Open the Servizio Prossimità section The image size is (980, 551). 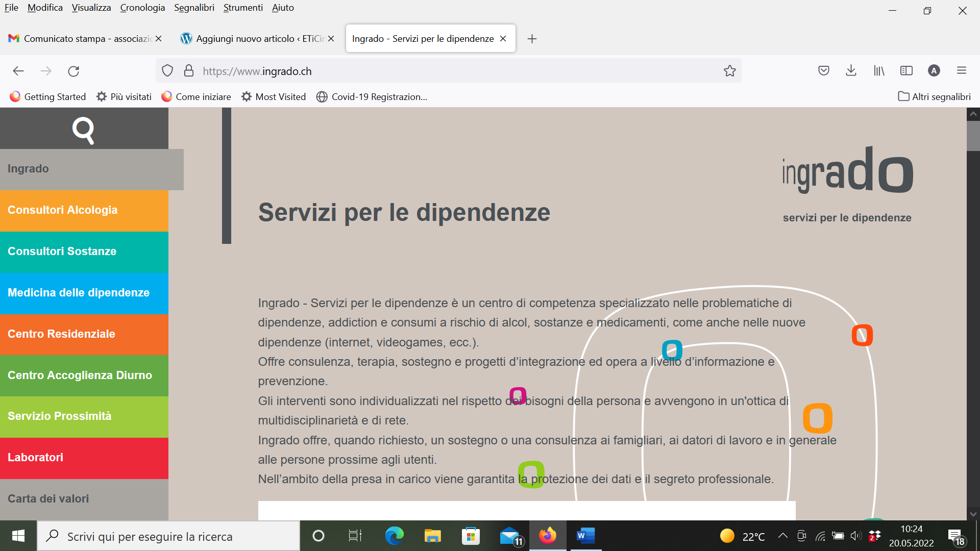coord(84,417)
